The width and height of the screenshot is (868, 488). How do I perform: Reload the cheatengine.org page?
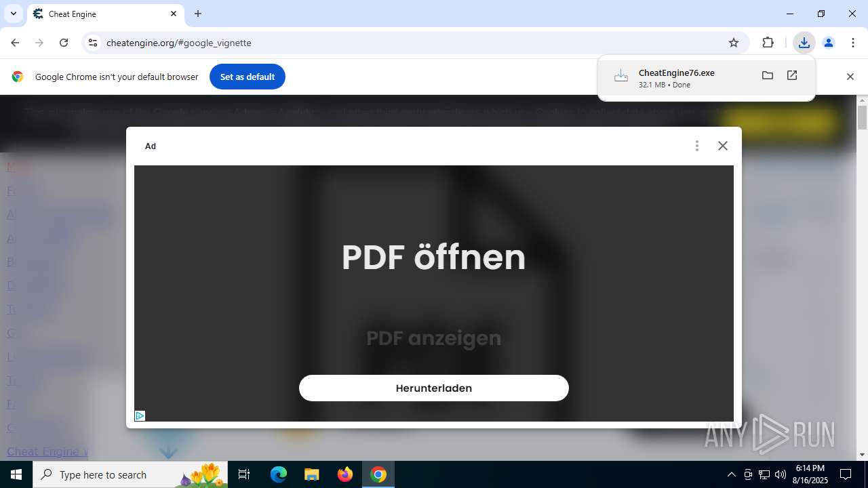coord(64,43)
